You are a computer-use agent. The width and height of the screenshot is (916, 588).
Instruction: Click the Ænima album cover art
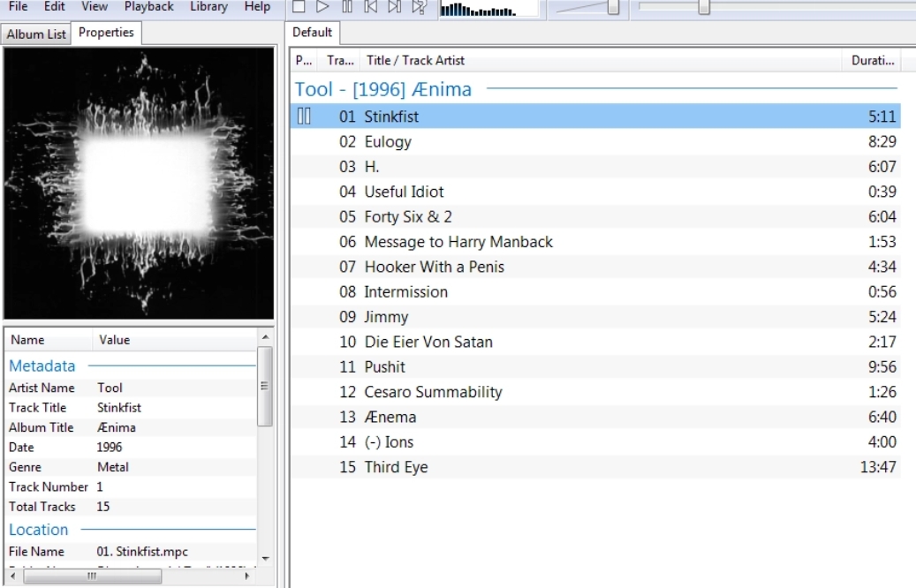pyautogui.click(x=139, y=184)
